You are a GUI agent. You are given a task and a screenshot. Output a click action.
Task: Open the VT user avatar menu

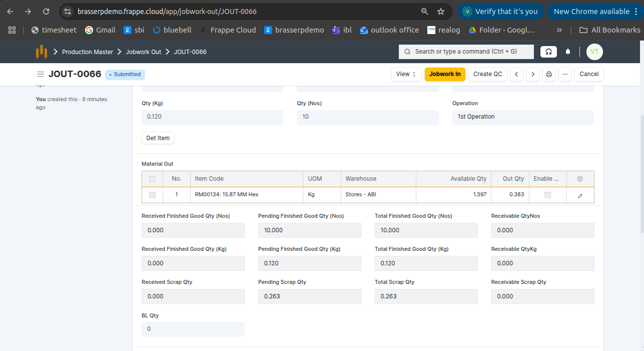[x=594, y=52]
